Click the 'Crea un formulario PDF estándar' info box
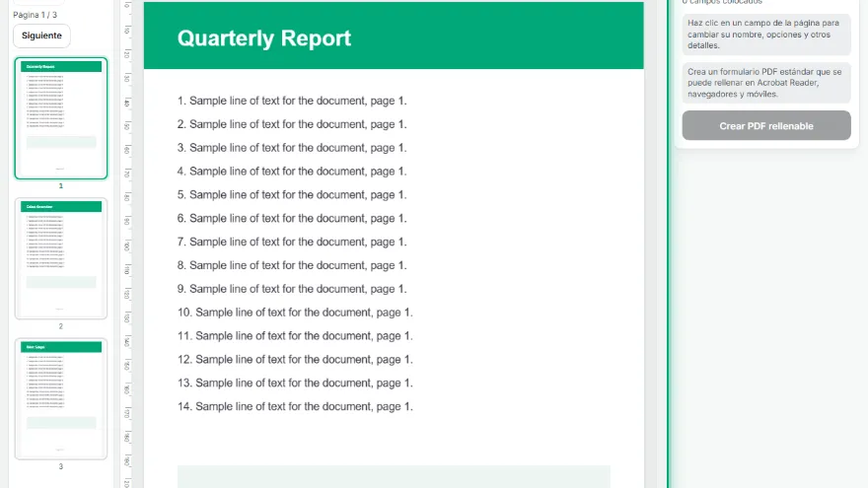The height and width of the screenshot is (488, 868). (766, 83)
